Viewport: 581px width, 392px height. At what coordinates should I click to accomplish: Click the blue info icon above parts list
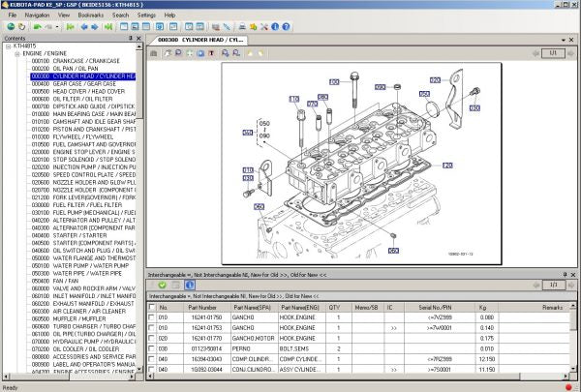tap(190, 285)
